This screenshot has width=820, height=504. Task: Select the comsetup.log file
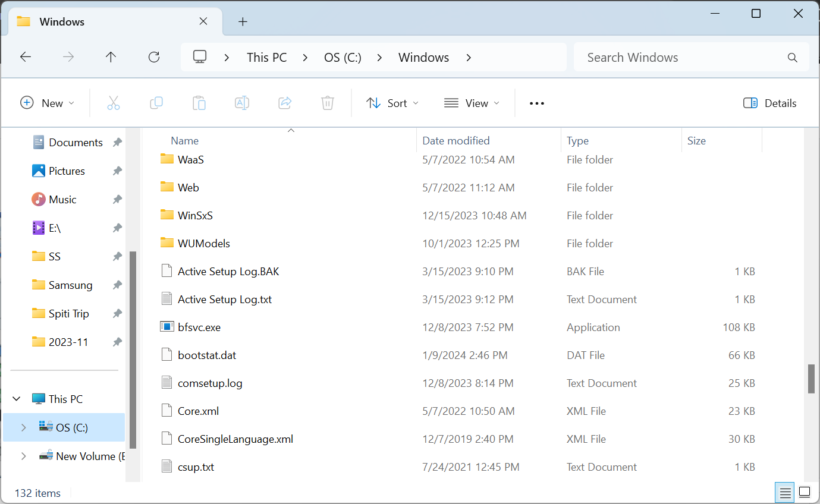(x=210, y=383)
